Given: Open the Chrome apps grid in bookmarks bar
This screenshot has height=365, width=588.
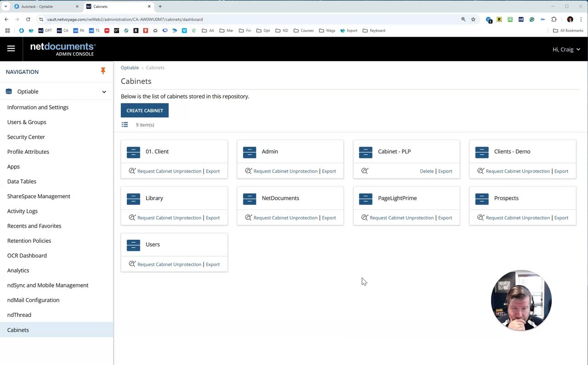Looking at the screenshot, I should coord(7,30).
